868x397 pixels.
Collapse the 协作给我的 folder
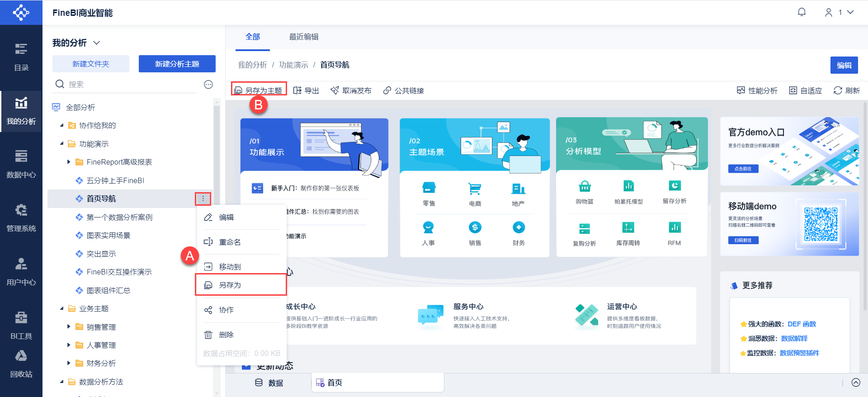pos(61,125)
